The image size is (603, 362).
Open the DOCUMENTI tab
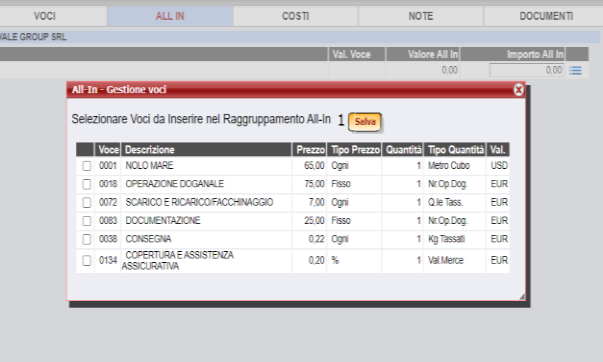pyautogui.click(x=546, y=16)
